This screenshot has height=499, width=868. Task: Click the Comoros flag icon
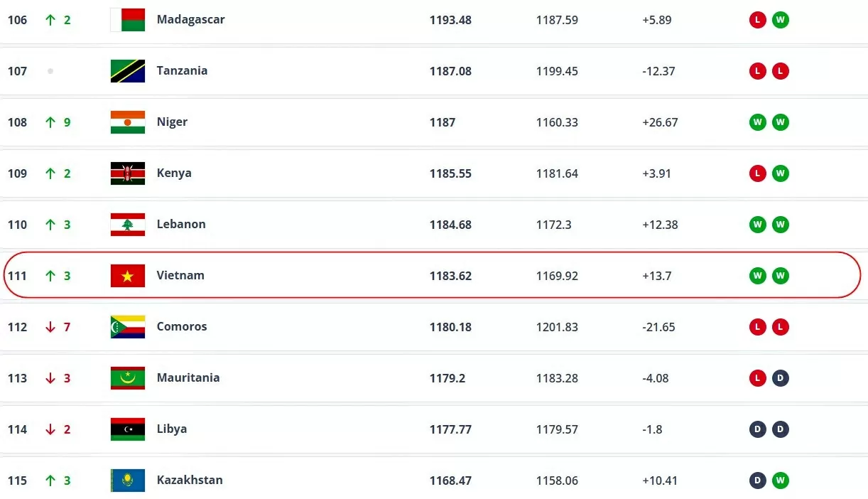coord(128,327)
